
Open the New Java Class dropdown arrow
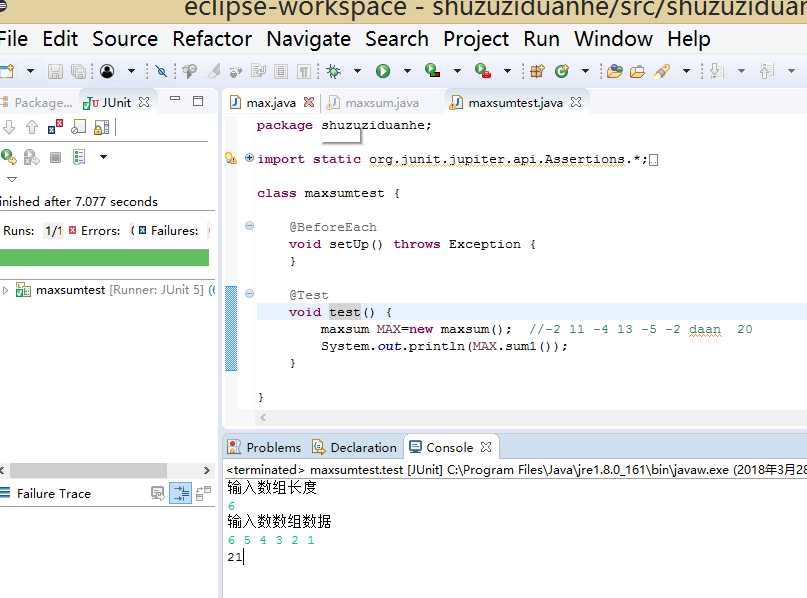pyautogui.click(x=585, y=71)
